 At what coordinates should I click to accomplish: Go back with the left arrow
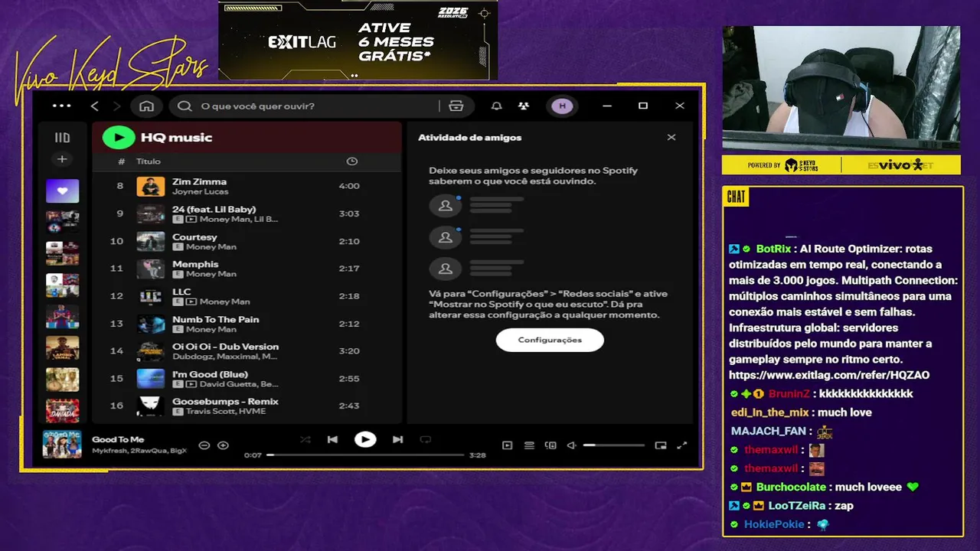[95, 106]
